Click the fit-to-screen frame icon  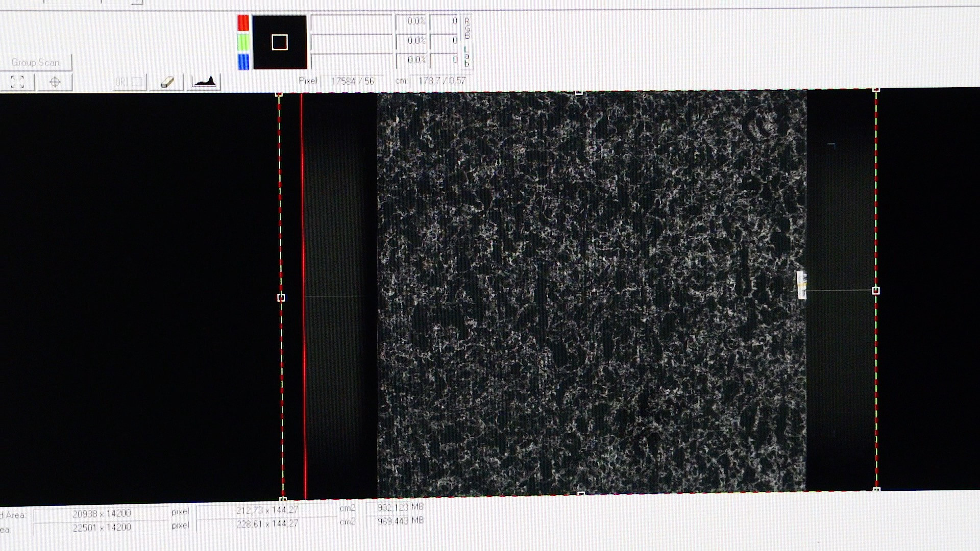tap(17, 82)
